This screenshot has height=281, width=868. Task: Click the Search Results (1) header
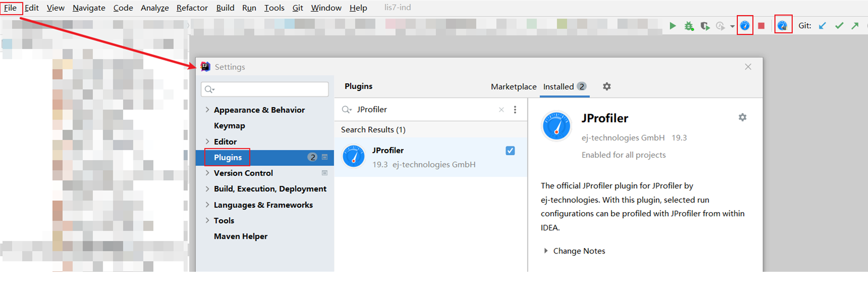tap(373, 130)
